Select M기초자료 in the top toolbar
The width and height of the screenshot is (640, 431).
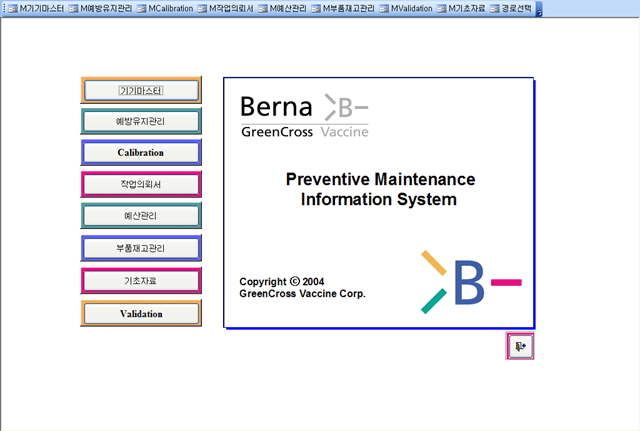(462, 9)
